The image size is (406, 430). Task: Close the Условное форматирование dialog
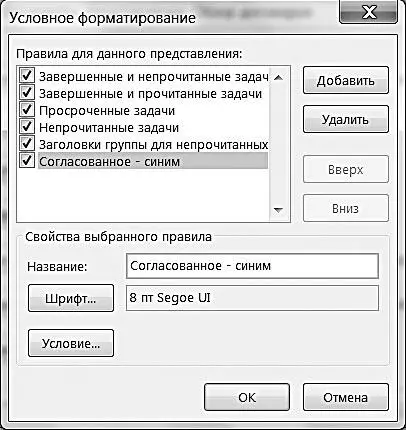(368, 12)
